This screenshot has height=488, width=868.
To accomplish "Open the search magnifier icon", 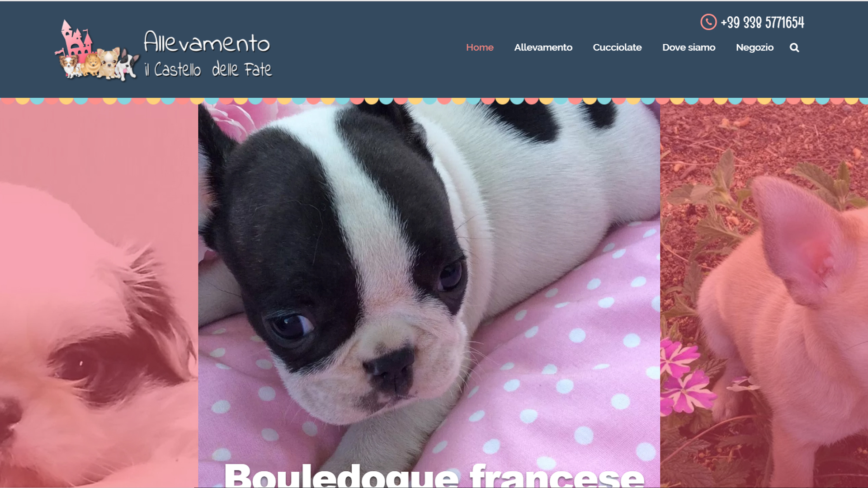I will [x=794, y=47].
